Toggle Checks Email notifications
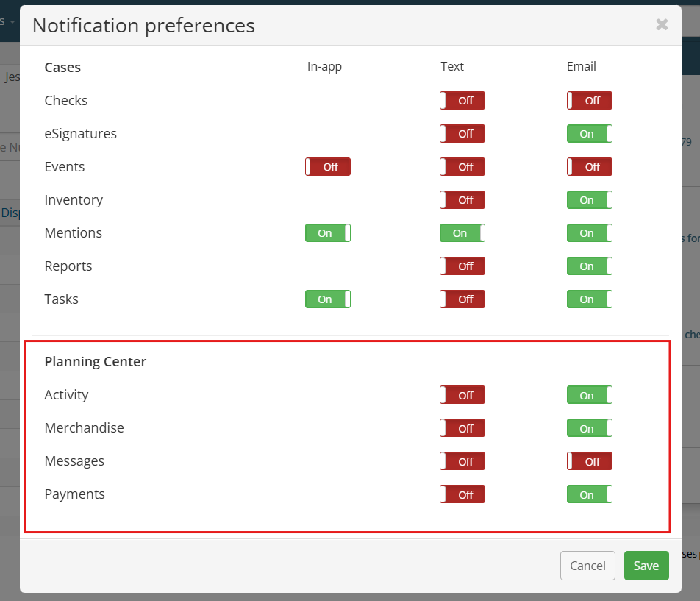The image size is (700, 601). point(589,101)
